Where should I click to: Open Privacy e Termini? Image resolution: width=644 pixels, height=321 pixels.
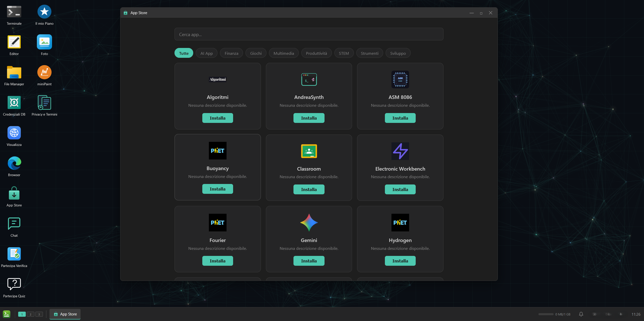tap(44, 102)
